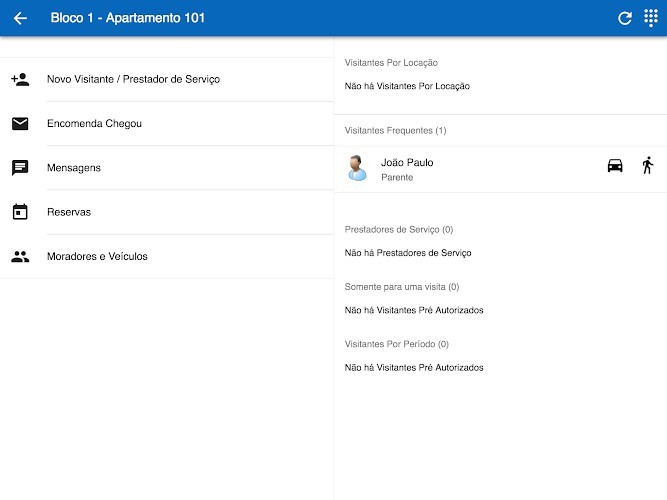This screenshot has width=667, height=500.
Task: Go to the Reservas menu entry
Action: point(69,212)
